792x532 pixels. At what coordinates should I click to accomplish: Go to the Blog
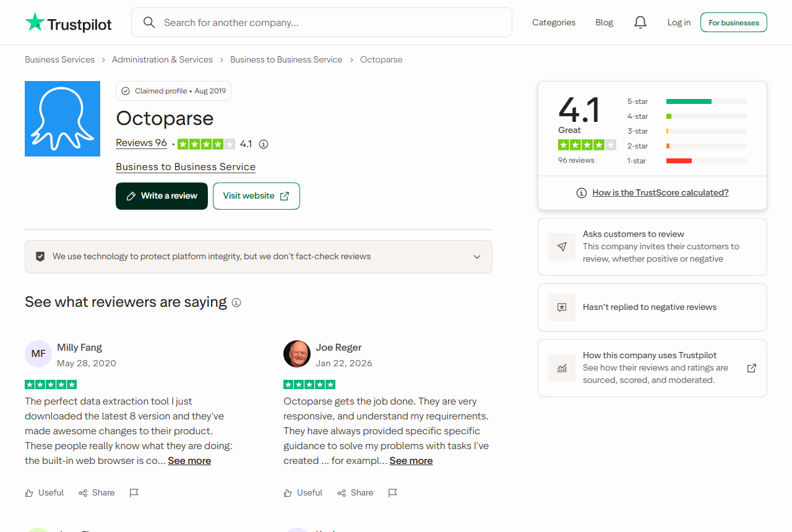pos(604,22)
